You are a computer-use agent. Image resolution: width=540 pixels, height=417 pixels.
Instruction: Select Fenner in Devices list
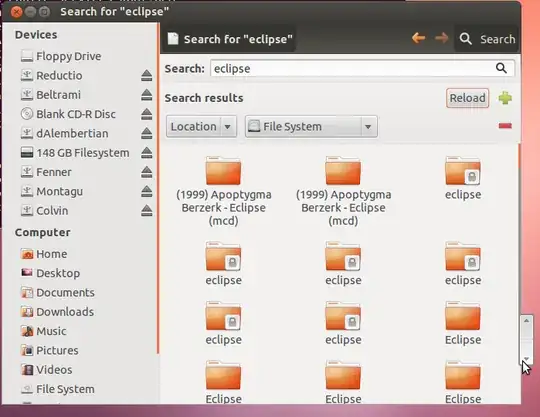coord(46,172)
